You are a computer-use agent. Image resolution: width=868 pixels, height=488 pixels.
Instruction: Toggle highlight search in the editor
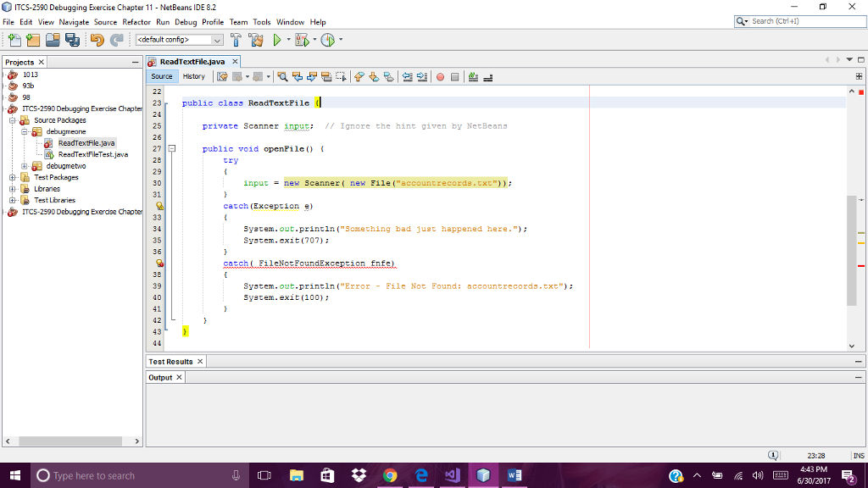(x=326, y=76)
